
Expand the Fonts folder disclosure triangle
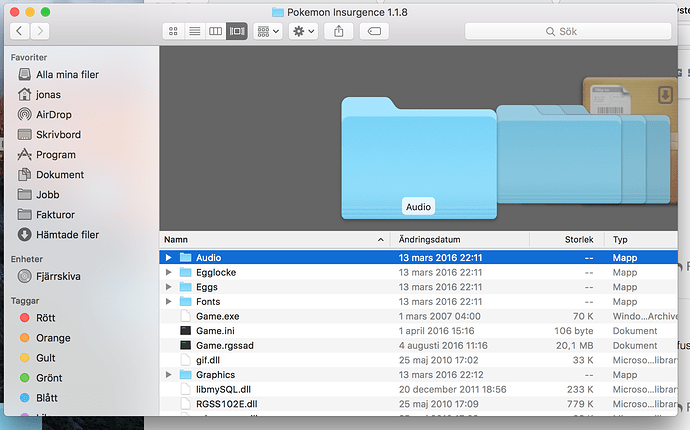[168, 301]
